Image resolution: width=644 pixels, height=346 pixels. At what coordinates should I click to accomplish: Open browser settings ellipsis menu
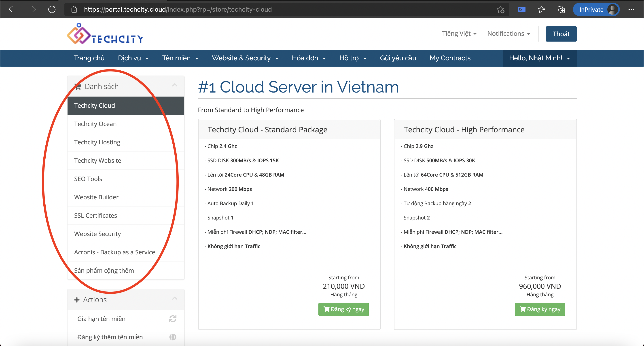point(631,9)
